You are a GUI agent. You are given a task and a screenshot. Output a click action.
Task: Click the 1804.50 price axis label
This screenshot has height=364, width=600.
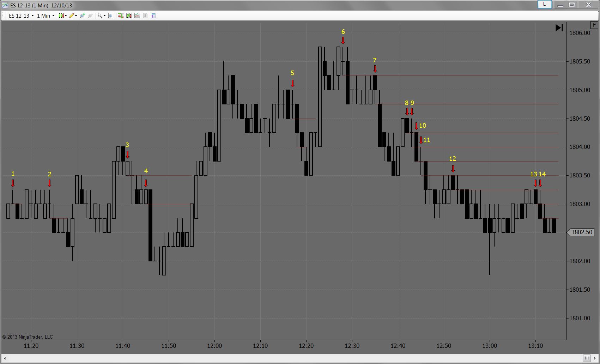tap(580, 119)
